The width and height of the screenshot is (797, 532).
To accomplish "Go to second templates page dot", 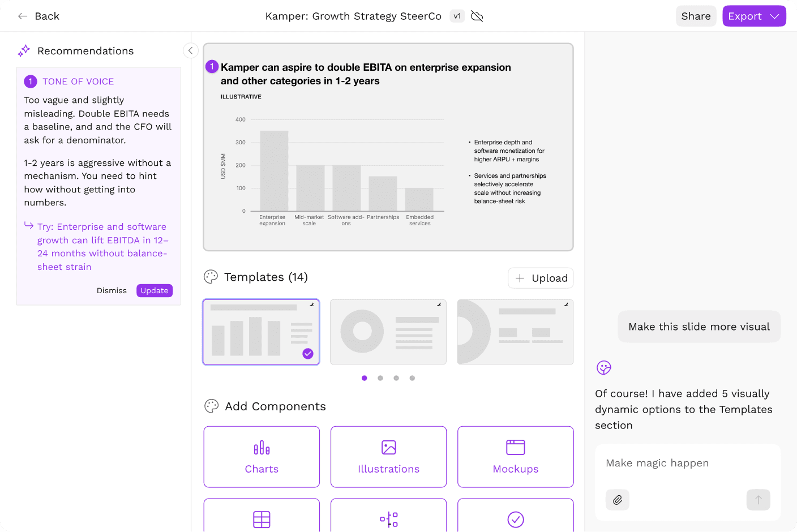I will (x=380, y=378).
